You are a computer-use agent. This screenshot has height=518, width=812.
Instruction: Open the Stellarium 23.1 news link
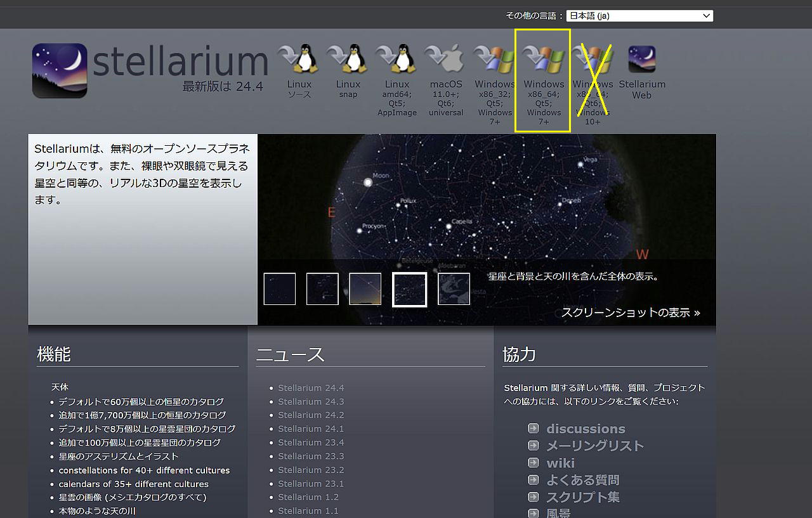(x=311, y=484)
